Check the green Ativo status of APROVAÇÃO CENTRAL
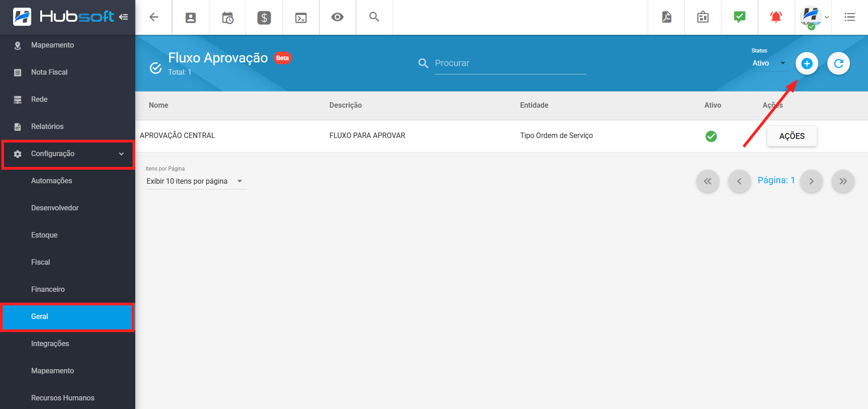Screen dimensions: 868x409 pyautogui.click(x=711, y=136)
